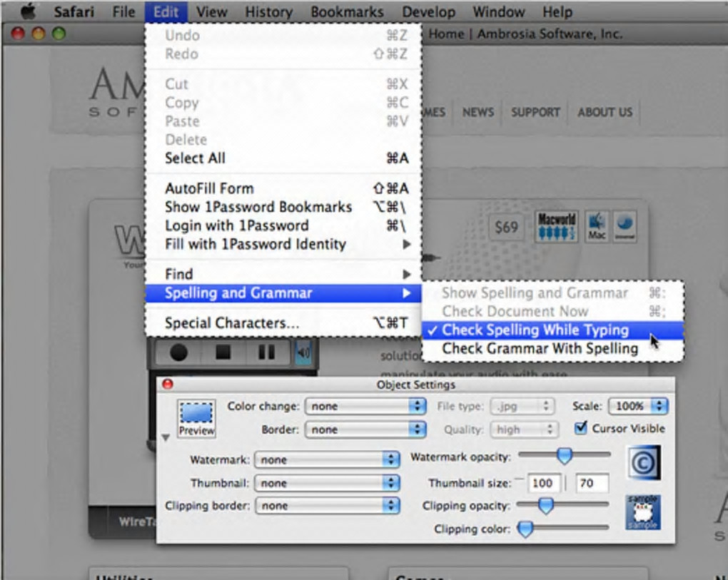Open the Apple menu
The height and width of the screenshot is (580, 728).
click(x=29, y=11)
